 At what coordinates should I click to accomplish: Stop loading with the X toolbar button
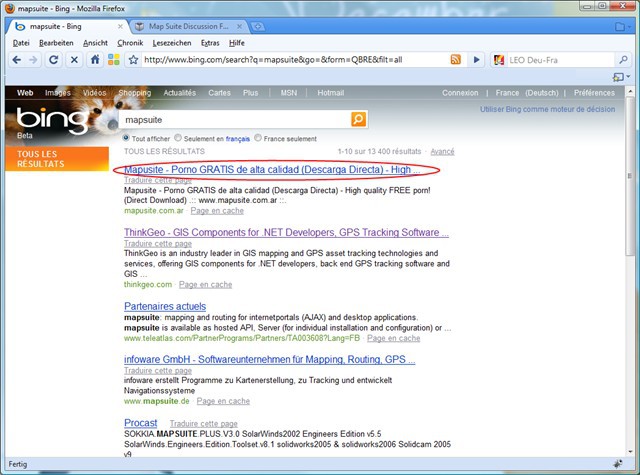coord(74,60)
